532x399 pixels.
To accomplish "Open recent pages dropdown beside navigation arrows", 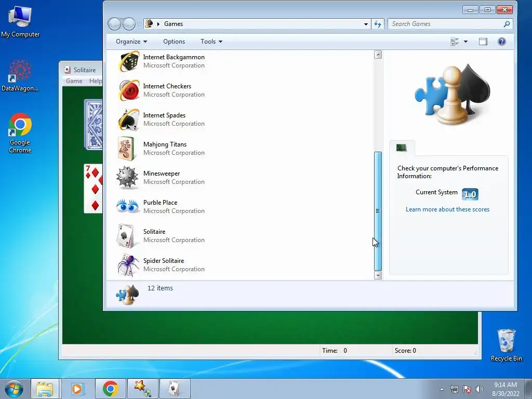I will 139,24.
